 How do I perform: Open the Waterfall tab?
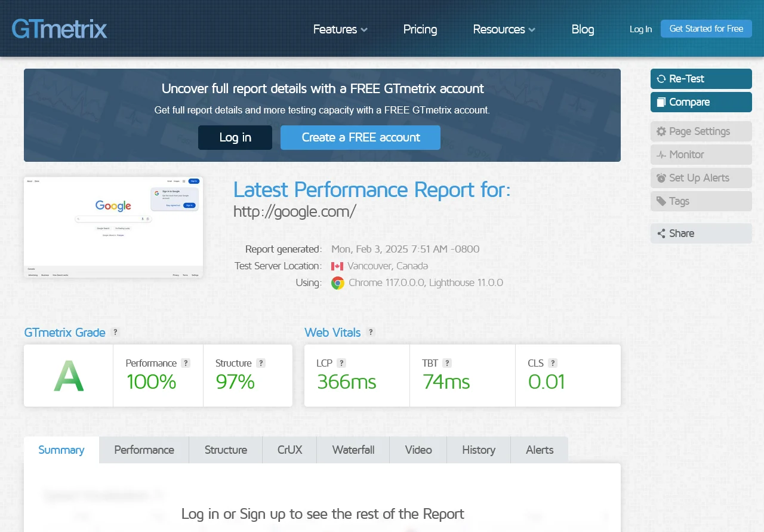coord(353,450)
